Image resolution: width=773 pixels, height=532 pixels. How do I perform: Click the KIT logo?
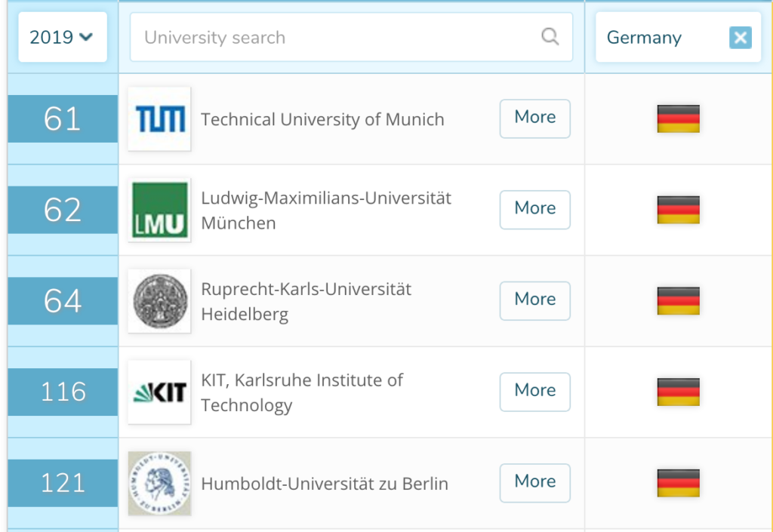click(159, 392)
